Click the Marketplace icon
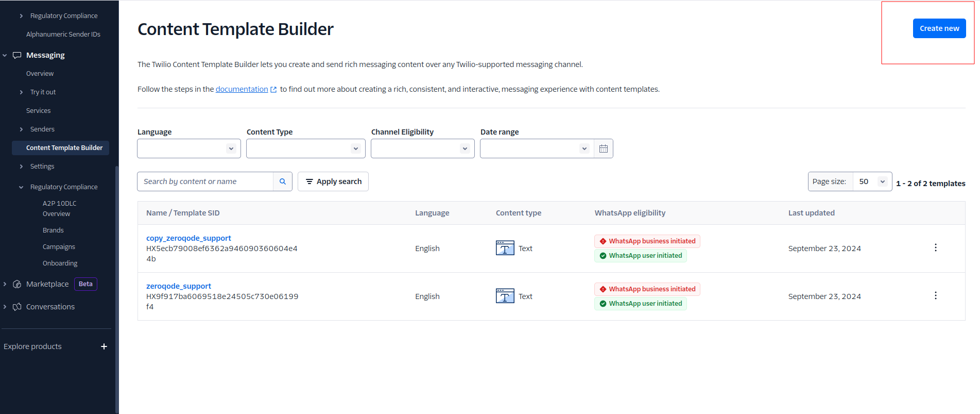The image size is (980, 414). (17, 284)
